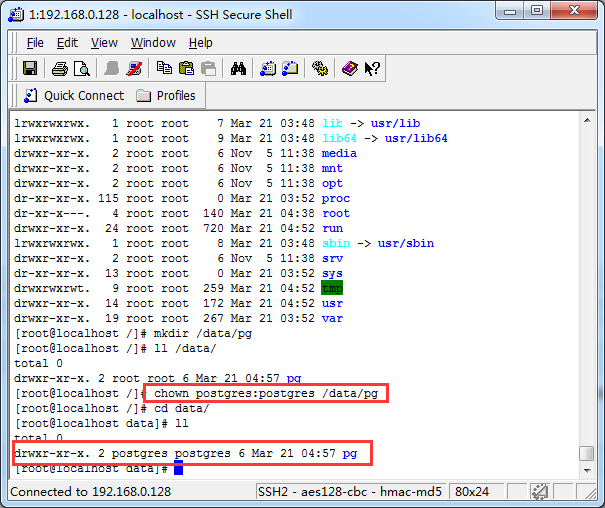The height and width of the screenshot is (508, 605).
Task: Click the 'chown postgres:postgres /data/pg' command
Action: (266, 393)
